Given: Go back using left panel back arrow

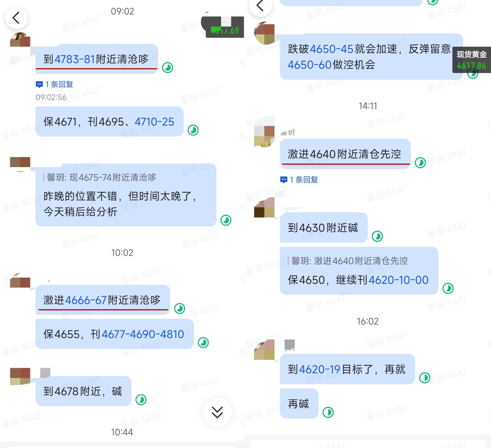Looking at the screenshot, I should pos(16,18).
